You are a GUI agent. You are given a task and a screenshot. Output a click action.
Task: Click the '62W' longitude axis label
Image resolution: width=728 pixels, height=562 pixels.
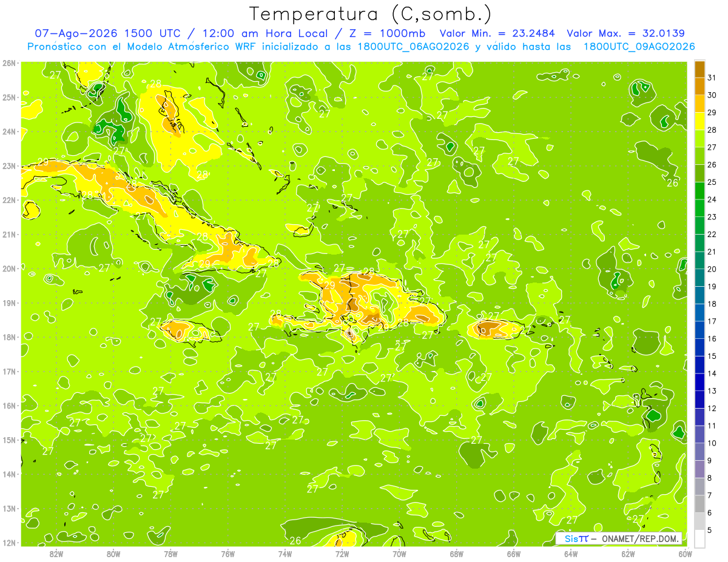pyautogui.click(x=628, y=554)
